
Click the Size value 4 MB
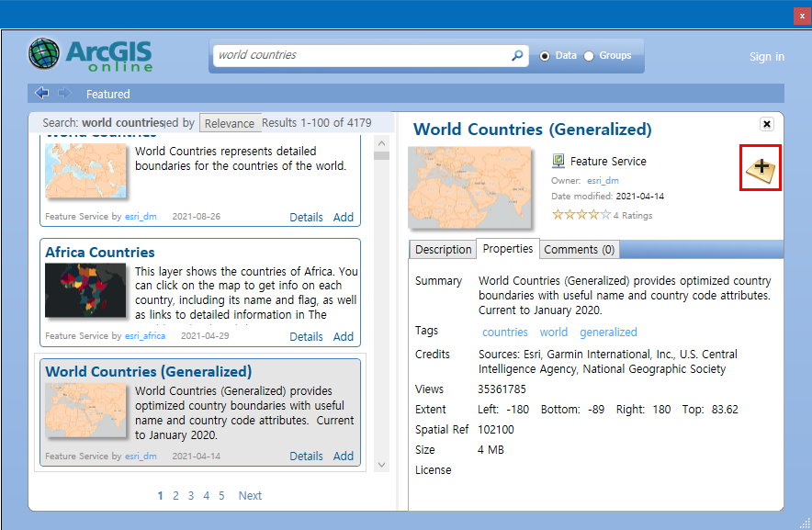[x=491, y=450]
